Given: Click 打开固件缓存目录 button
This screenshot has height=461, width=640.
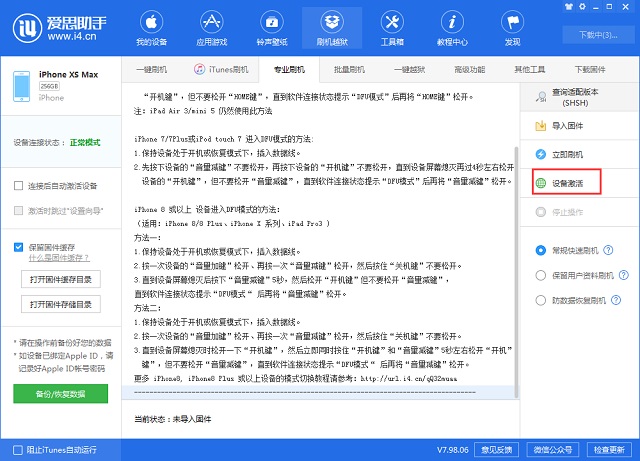Looking at the screenshot, I should click(x=61, y=279).
